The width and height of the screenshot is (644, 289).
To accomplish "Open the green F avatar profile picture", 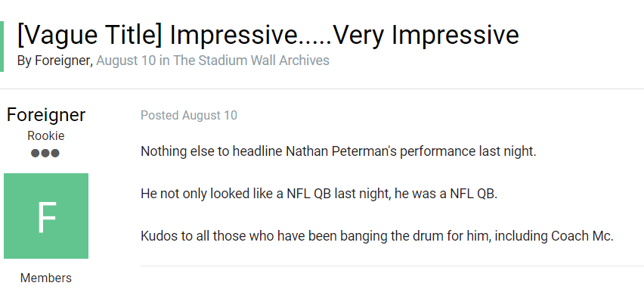I will (46, 216).
